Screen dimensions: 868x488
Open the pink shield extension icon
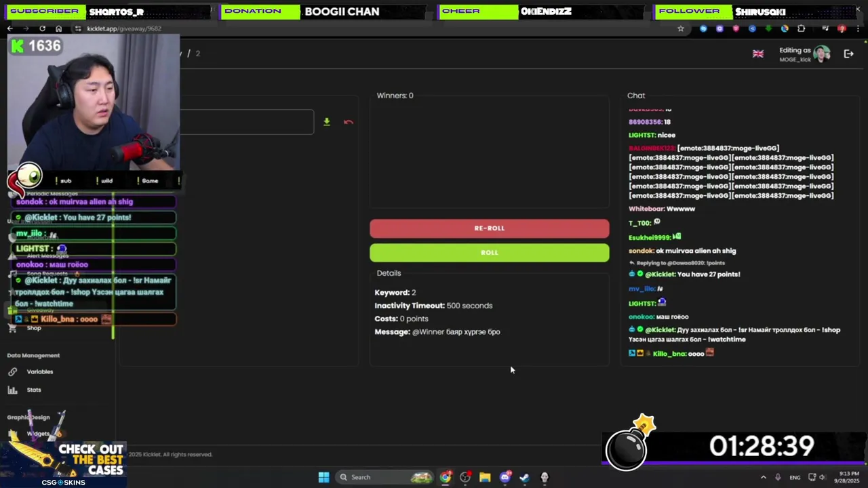click(736, 28)
